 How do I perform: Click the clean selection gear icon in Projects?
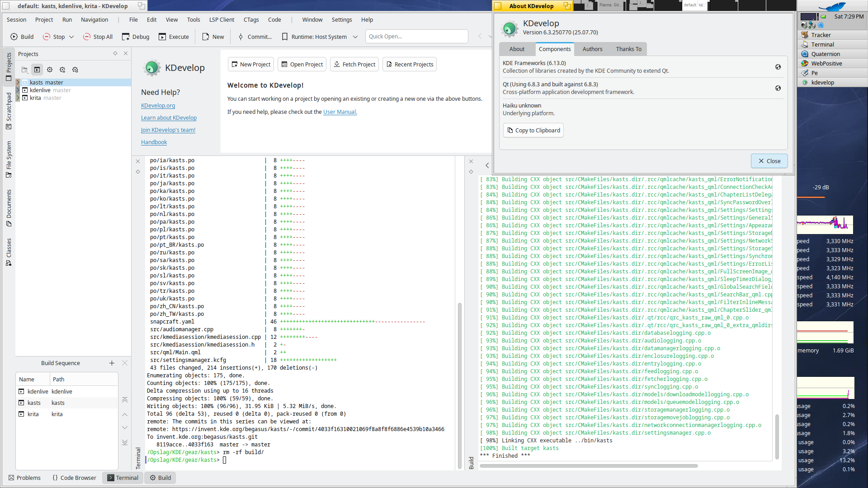[x=75, y=70]
